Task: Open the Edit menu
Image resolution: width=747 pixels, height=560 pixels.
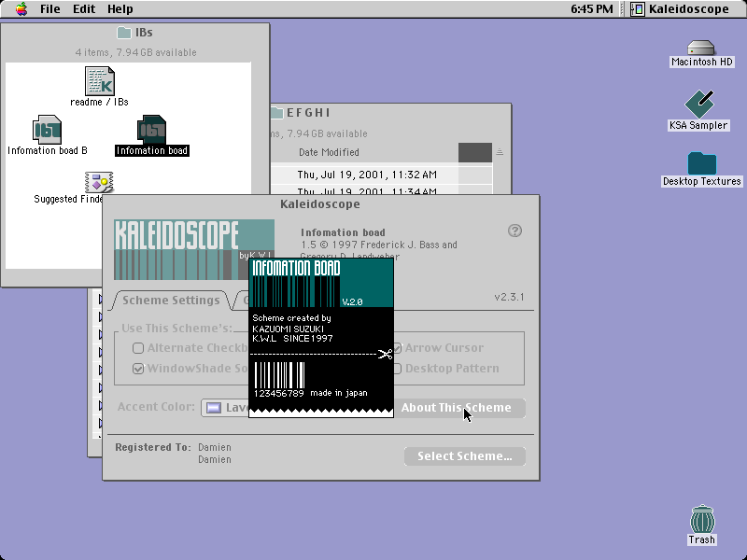Action: [x=84, y=8]
